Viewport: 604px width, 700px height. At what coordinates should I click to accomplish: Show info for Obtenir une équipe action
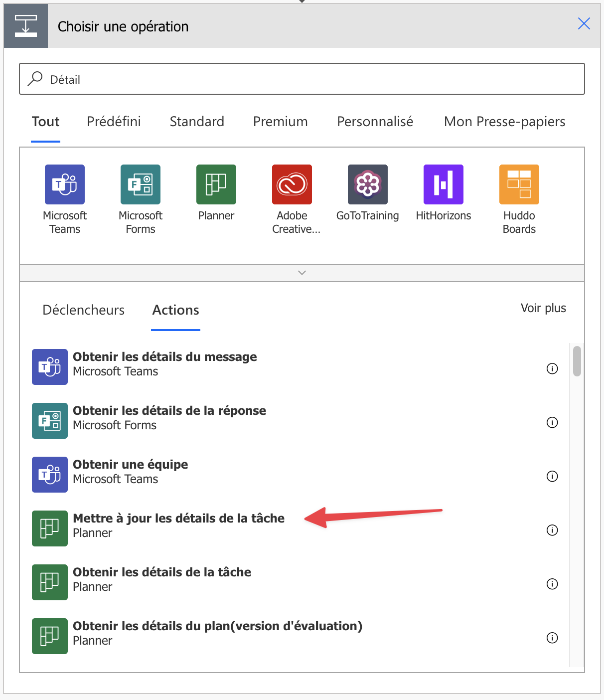pyautogui.click(x=552, y=476)
